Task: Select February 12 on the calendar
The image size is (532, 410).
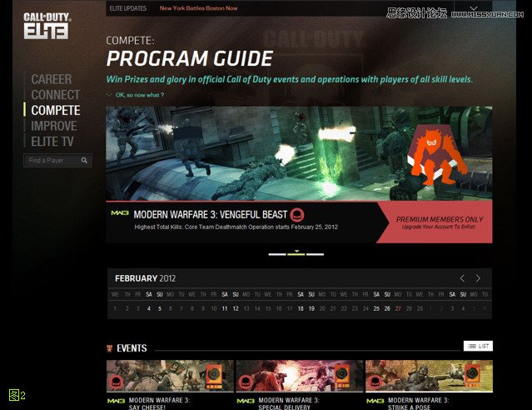Action: (236, 308)
